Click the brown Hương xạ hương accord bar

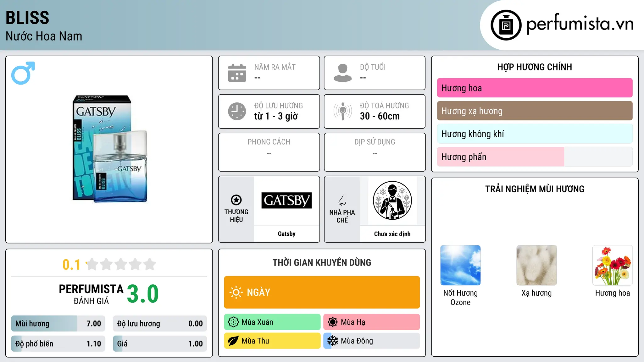point(535,111)
